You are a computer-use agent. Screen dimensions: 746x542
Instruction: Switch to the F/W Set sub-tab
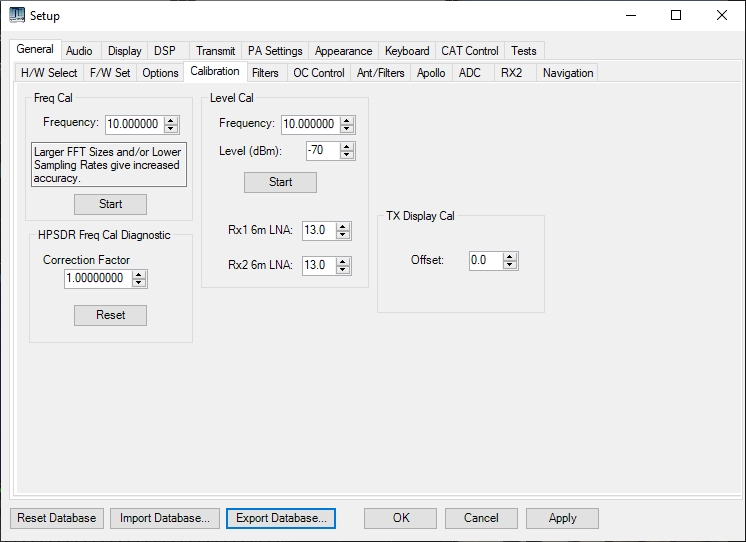pos(110,73)
